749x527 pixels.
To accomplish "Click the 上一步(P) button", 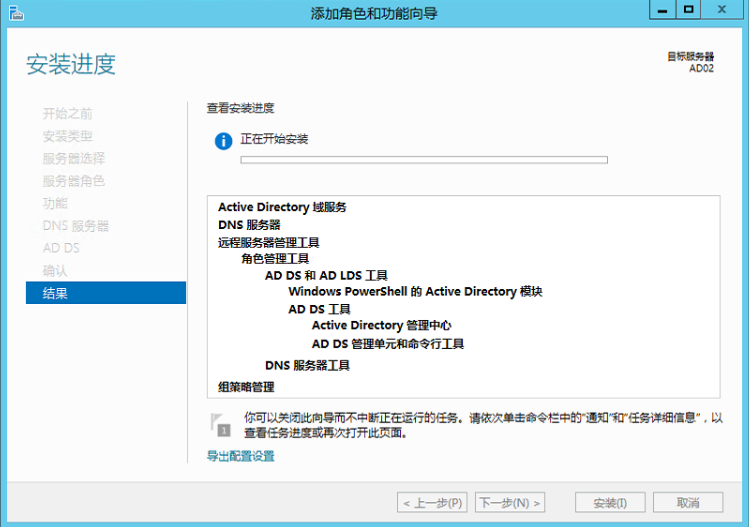I will tap(432, 503).
